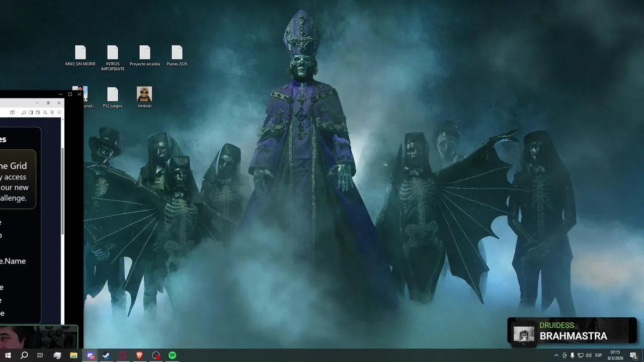Open the browser music note playlist icon

pos(24,113)
